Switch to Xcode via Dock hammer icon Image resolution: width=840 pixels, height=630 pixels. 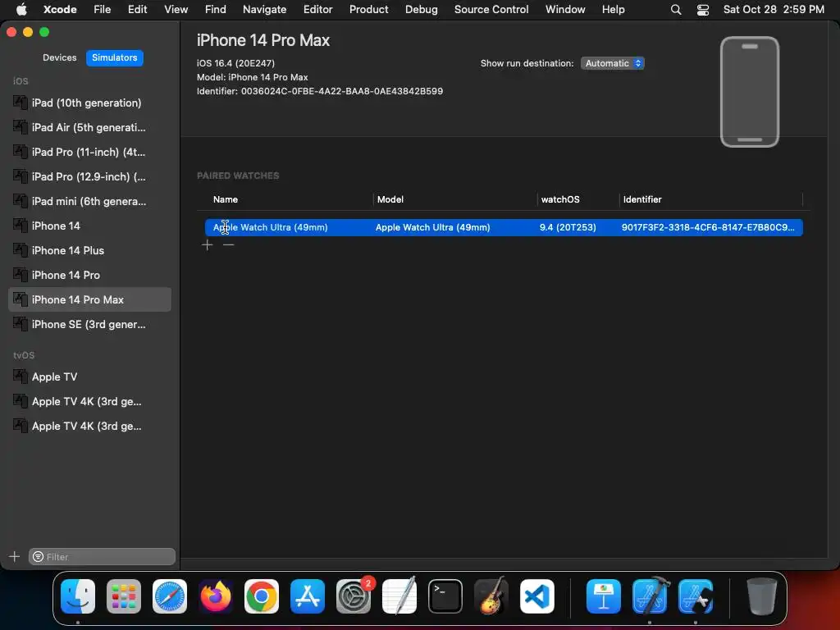pos(650,596)
